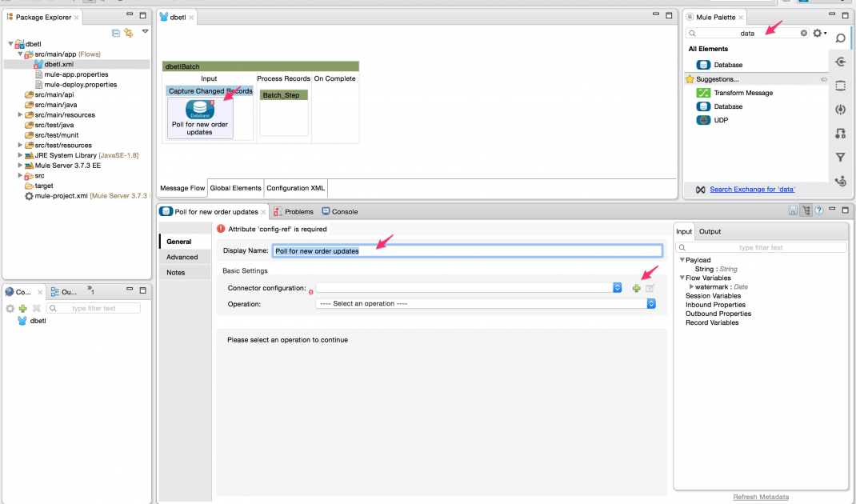Click the save icon above the properties panel
The height and width of the screenshot is (504, 856).
coord(793,210)
